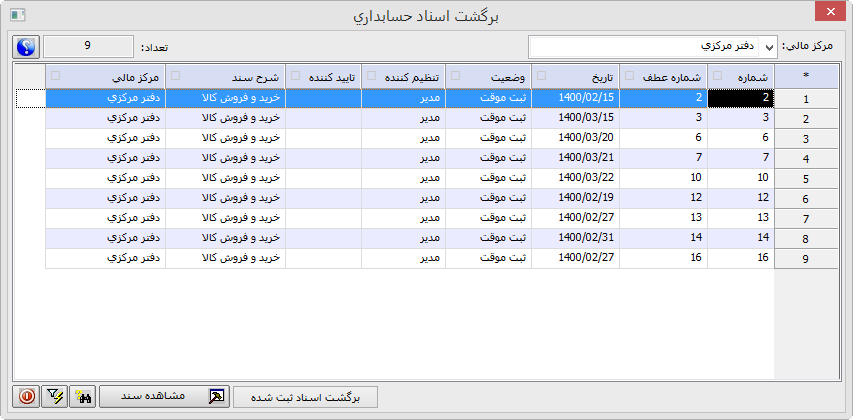The height and width of the screenshot is (420, 853).
Task: Click the مشاهده سند button
Action: [164, 397]
